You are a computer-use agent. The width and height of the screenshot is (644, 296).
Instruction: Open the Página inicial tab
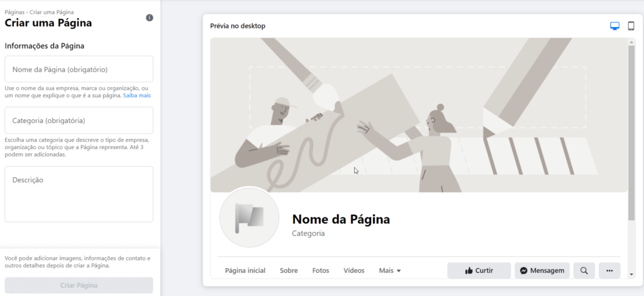pos(245,270)
